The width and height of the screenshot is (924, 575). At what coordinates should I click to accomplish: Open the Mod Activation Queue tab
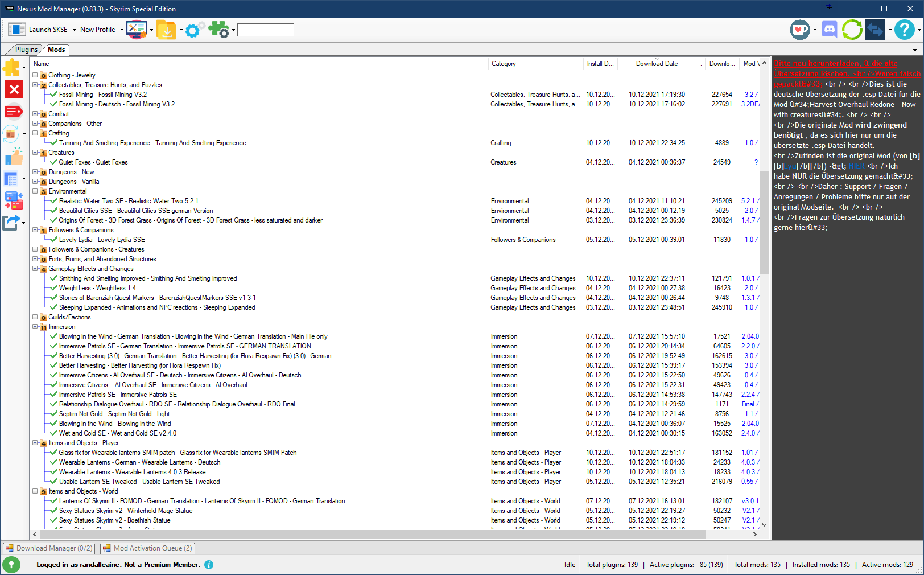[x=148, y=548]
